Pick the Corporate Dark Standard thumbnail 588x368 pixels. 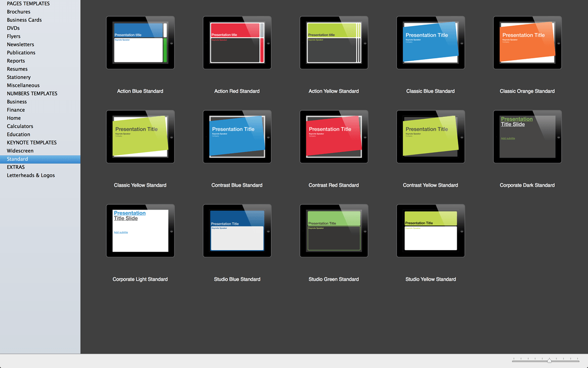pyautogui.click(x=527, y=137)
